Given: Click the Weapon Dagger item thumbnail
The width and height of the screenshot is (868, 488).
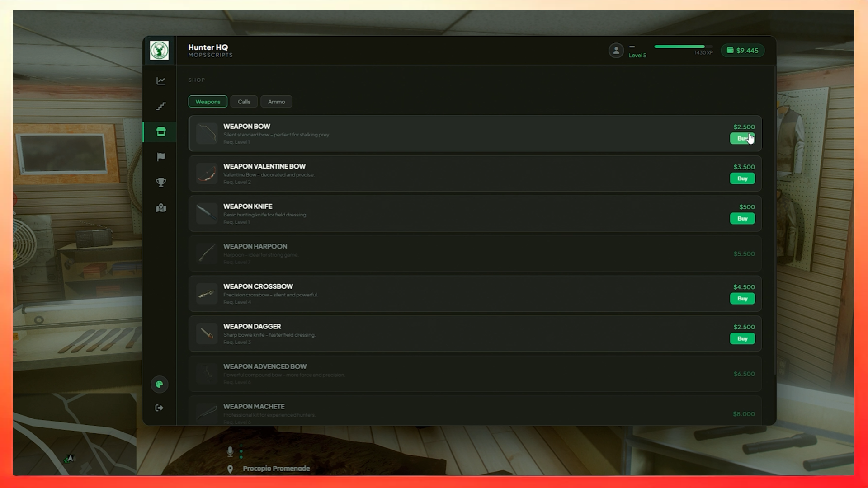Looking at the screenshot, I should (x=207, y=334).
